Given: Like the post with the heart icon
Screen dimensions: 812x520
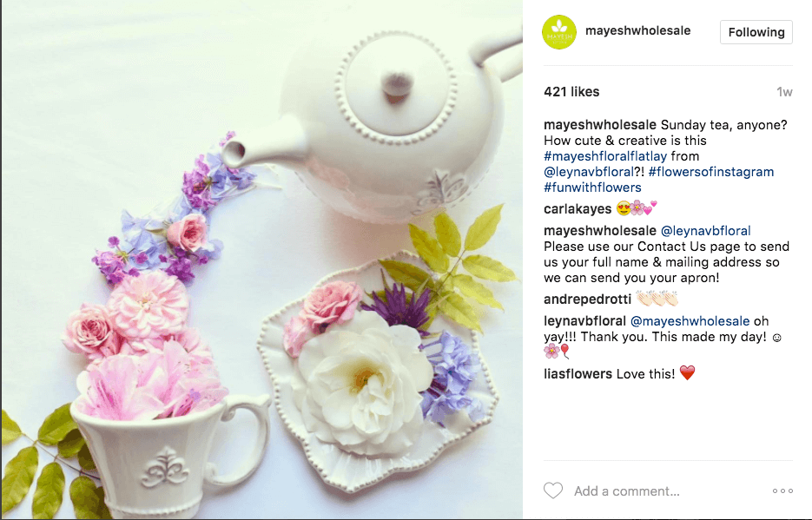Looking at the screenshot, I should [552, 490].
